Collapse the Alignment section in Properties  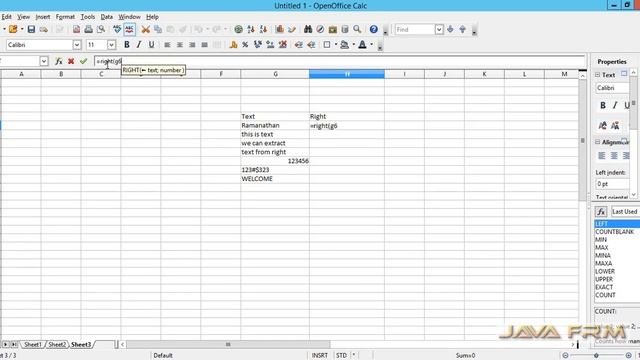click(x=598, y=142)
